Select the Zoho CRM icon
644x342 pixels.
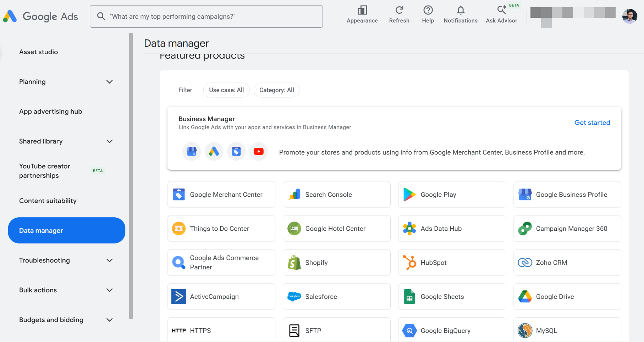click(x=525, y=263)
